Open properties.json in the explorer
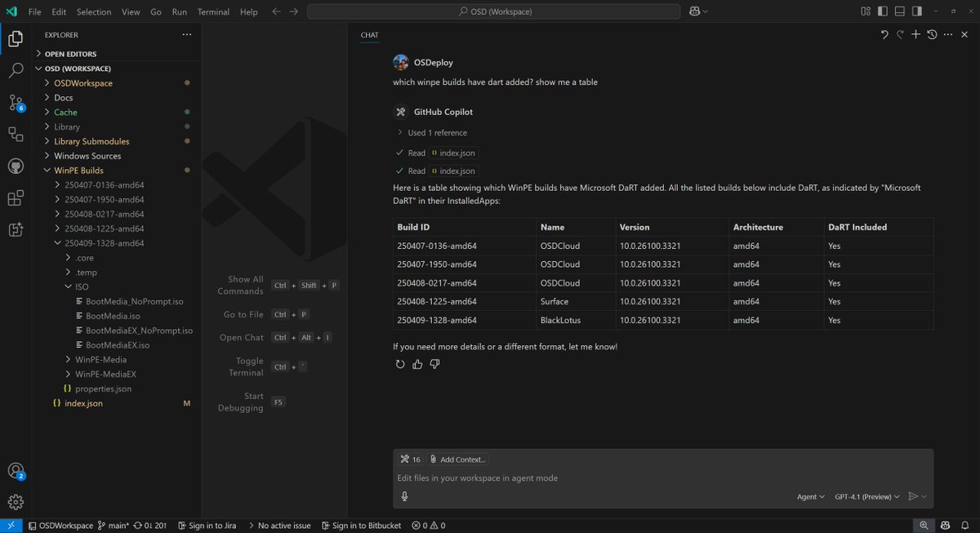The image size is (980, 533). tap(117, 389)
